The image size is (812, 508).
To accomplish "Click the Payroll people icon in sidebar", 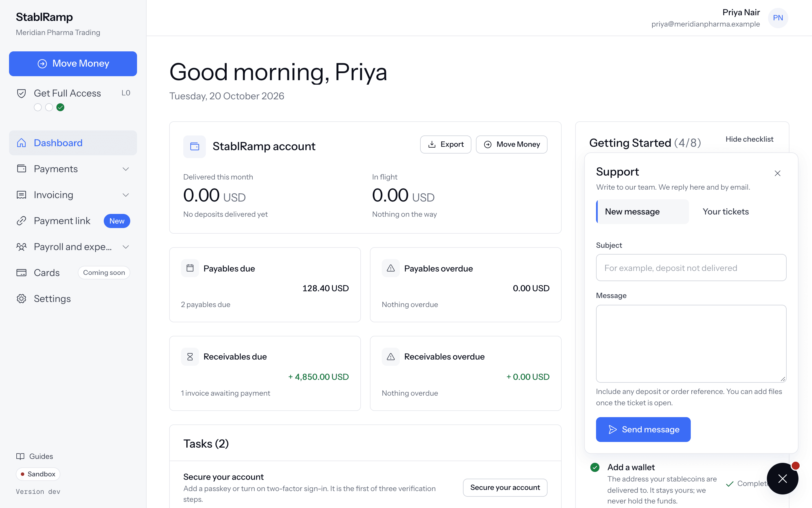I will point(21,247).
